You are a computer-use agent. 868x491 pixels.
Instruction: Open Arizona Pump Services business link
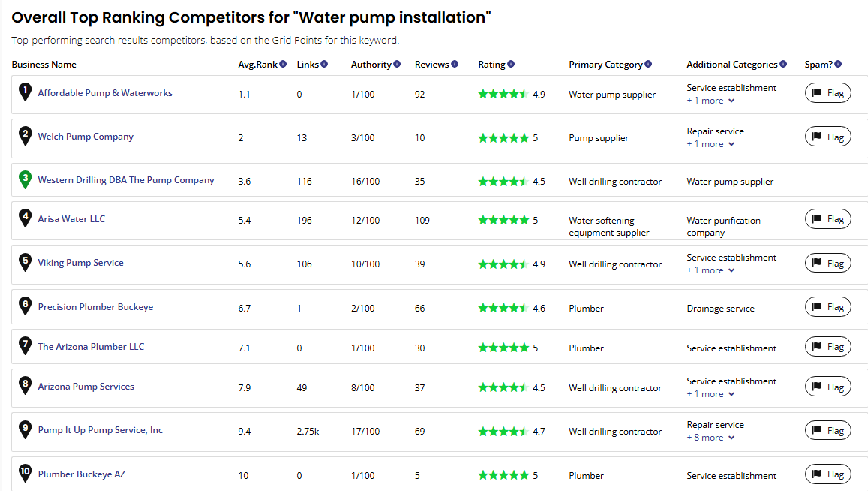click(86, 387)
